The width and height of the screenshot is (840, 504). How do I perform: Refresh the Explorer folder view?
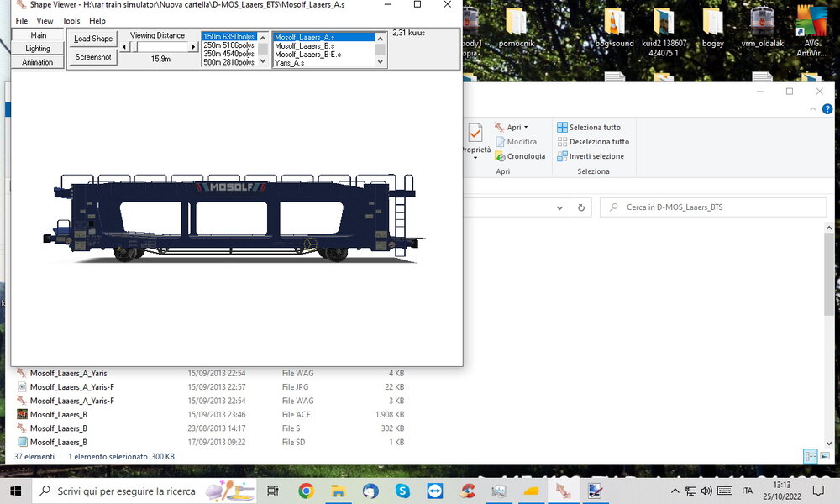pyautogui.click(x=581, y=207)
